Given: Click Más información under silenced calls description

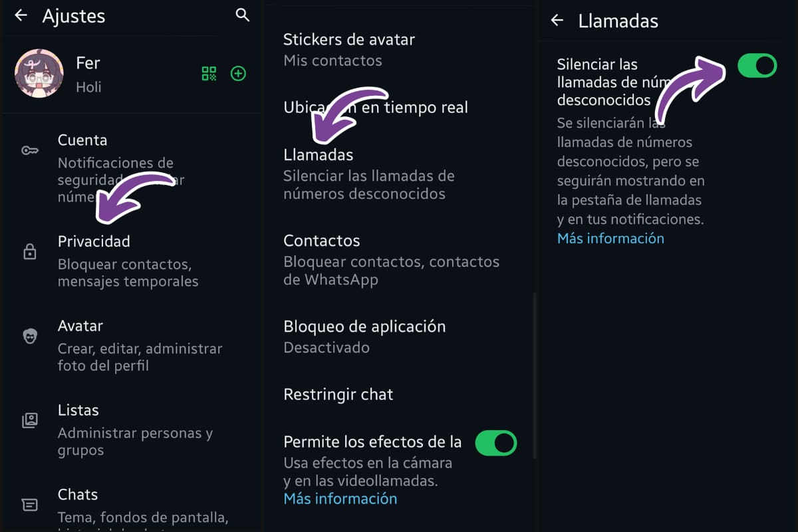Looking at the screenshot, I should click(610, 238).
